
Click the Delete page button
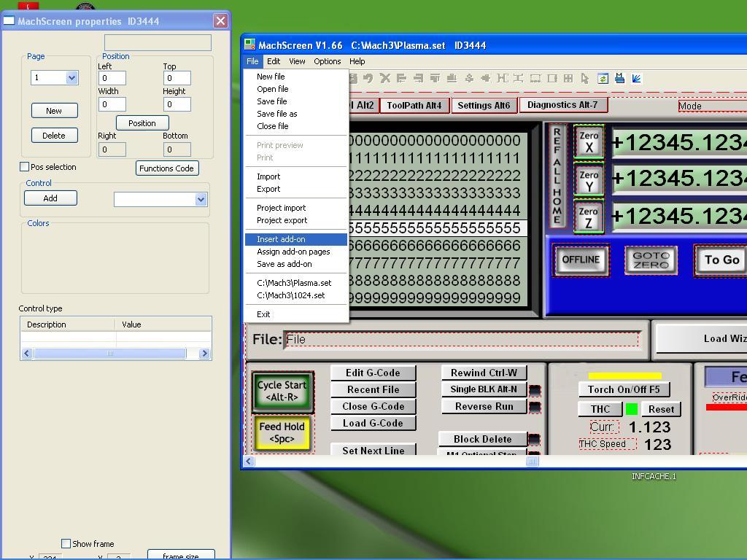(54, 135)
